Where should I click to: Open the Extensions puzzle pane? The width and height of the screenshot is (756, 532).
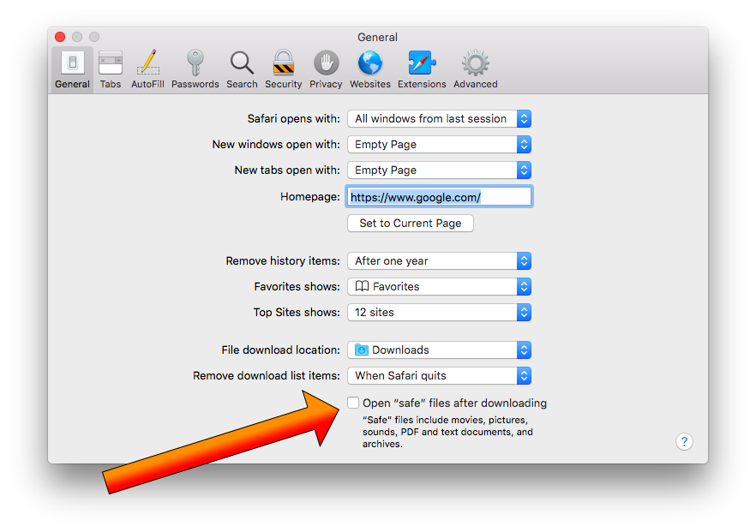(x=422, y=69)
